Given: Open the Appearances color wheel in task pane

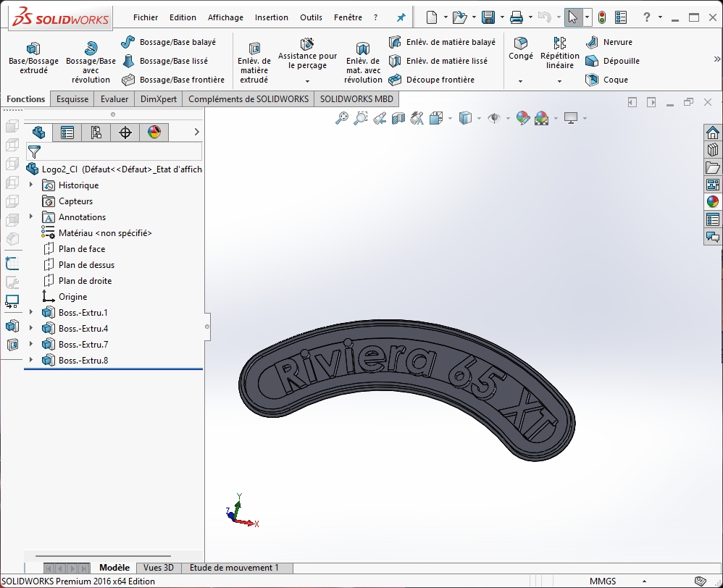Looking at the screenshot, I should pyautogui.click(x=713, y=201).
